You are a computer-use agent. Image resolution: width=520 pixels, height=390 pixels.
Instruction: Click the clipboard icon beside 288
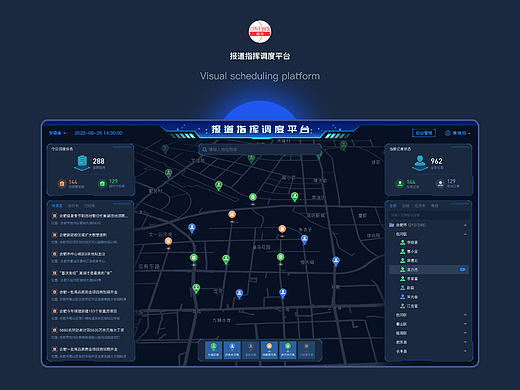click(82, 163)
